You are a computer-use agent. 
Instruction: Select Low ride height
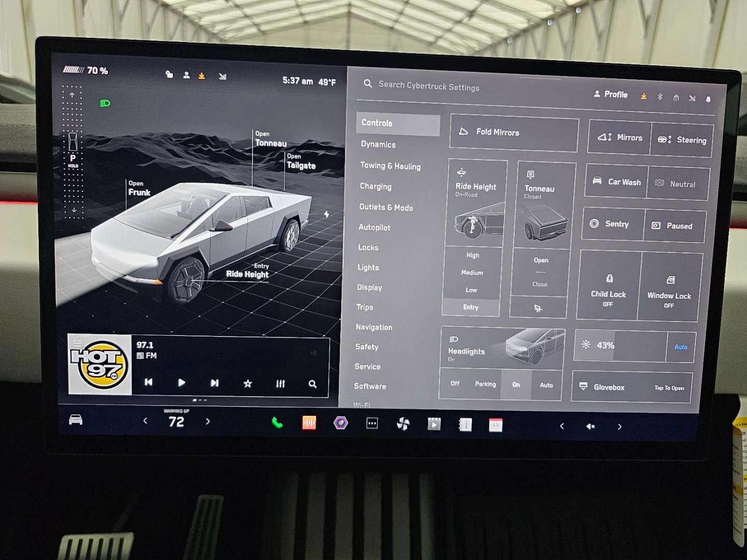point(471,290)
